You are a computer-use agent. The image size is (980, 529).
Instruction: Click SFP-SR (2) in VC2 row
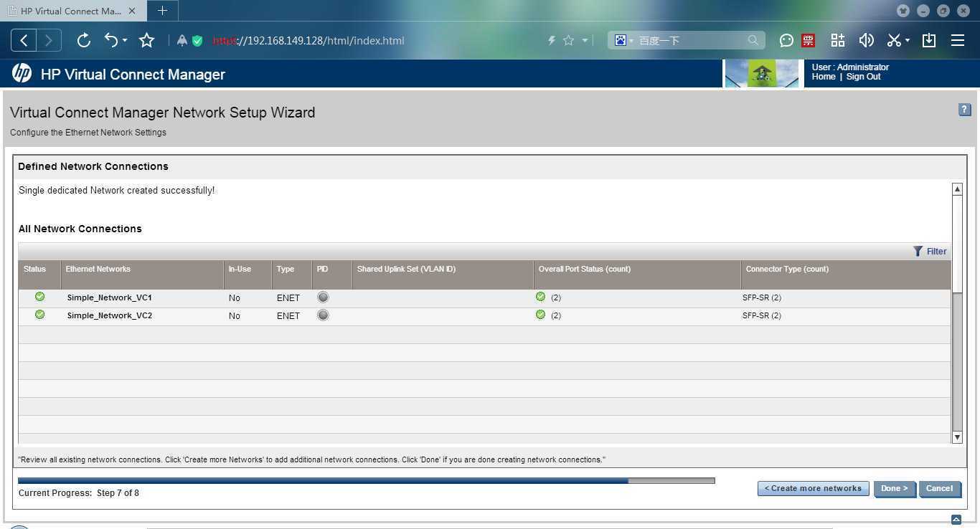(x=762, y=315)
